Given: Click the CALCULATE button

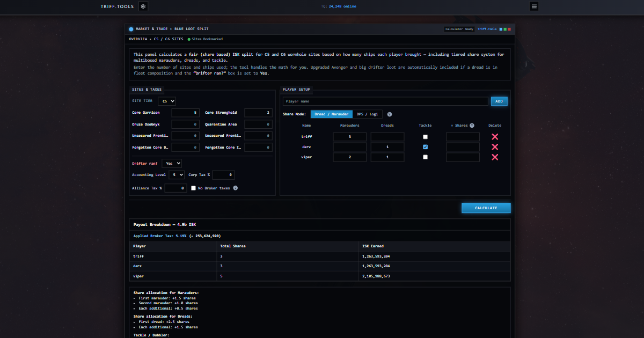Looking at the screenshot, I should pos(486,208).
